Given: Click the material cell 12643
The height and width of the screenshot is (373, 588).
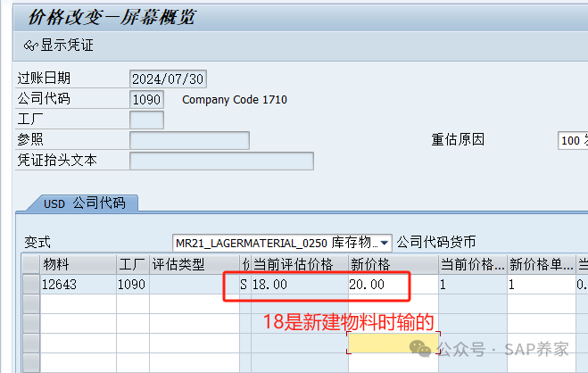Looking at the screenshot, I should tap(78, 285).
